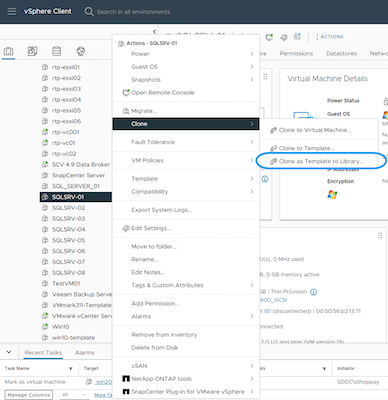Select SnapCenter Server VM
This screenshot has height=400, width=388.
point(78,175)
